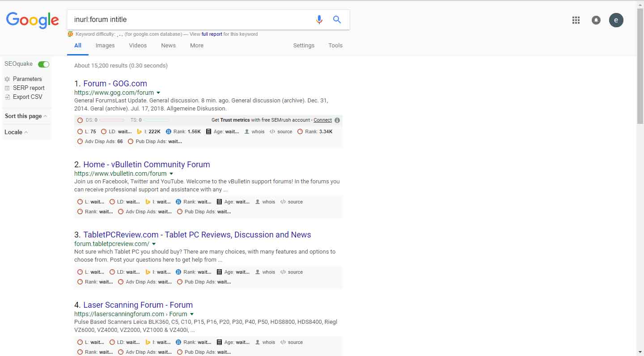
Task: Click the Bing index icon for GOG.com
Action: (x=140, y=132)
